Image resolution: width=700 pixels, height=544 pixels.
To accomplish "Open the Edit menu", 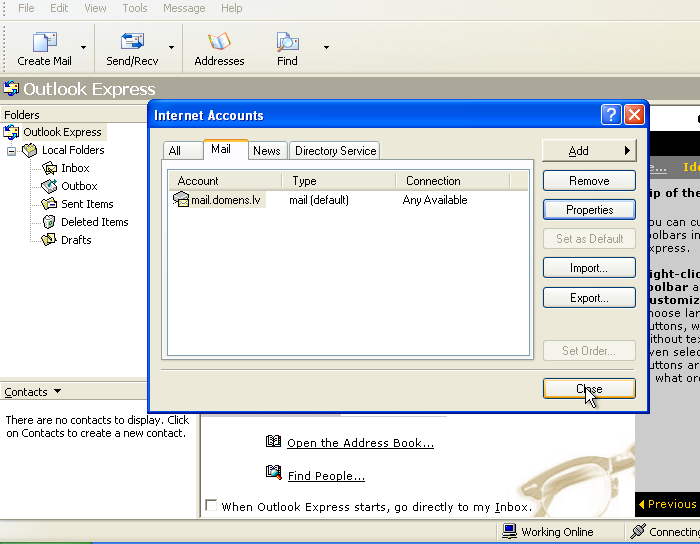I will tap(59, 8).
